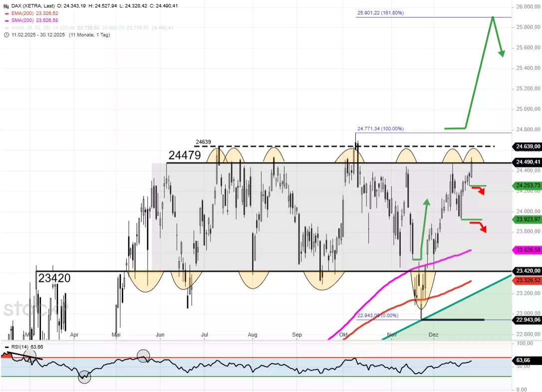Select the 24.771,34 (100.00%) Fibonacci label
Image resolution: width=542 pixels, height=392 pixels.
click(380, 129)
